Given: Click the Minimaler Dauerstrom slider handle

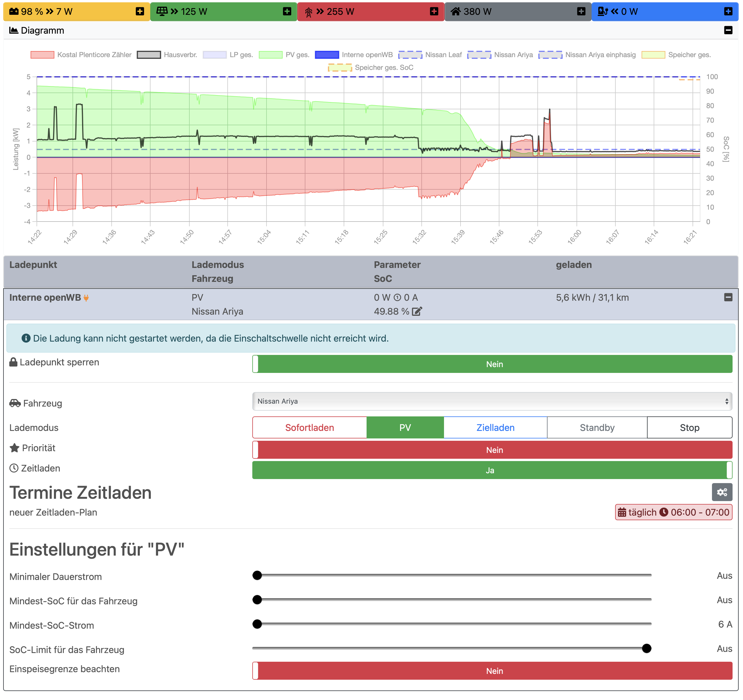Looking at the screenshot, I should pos(257,576).
